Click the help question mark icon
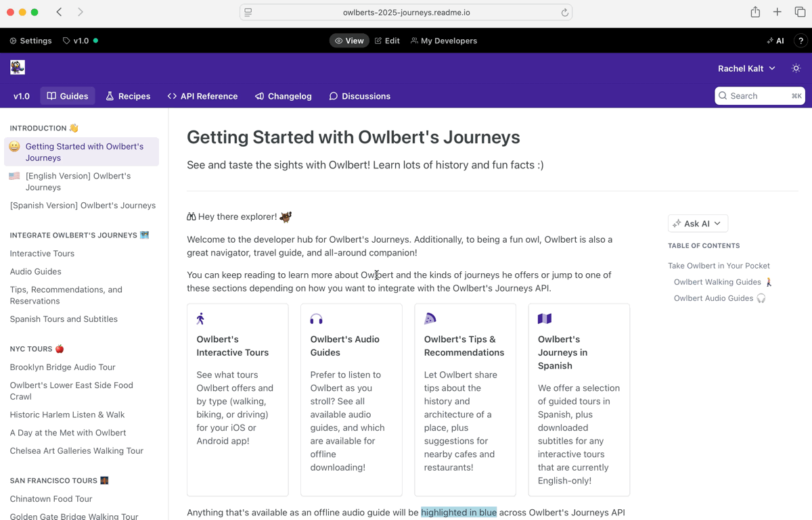Screen dimensions: 812x520 point(800,41)
